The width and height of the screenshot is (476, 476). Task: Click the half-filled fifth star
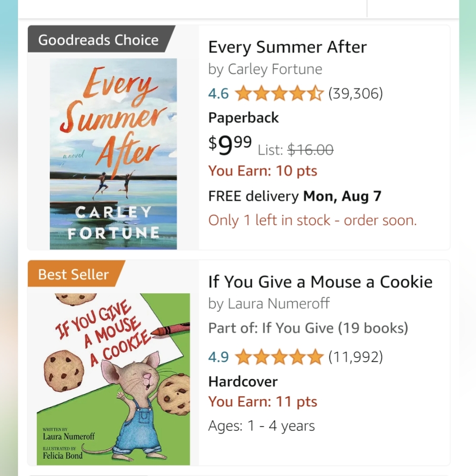coord(316,94)
